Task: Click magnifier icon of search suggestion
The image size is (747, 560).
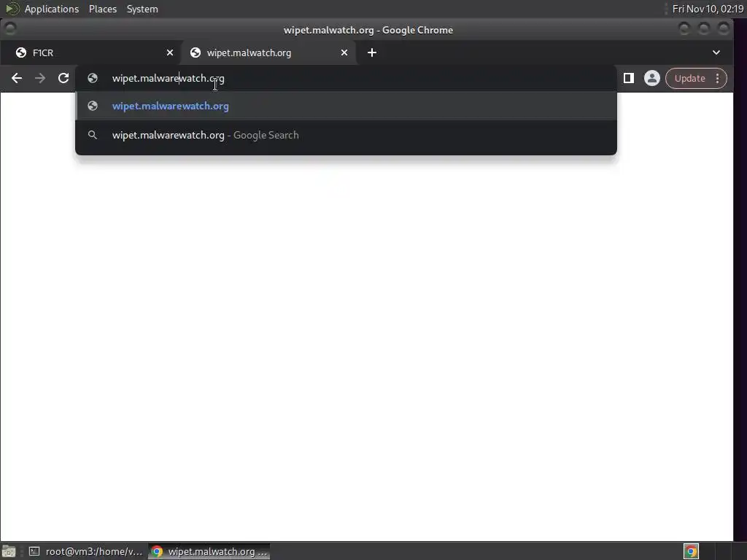Action: tap(93, 135)
